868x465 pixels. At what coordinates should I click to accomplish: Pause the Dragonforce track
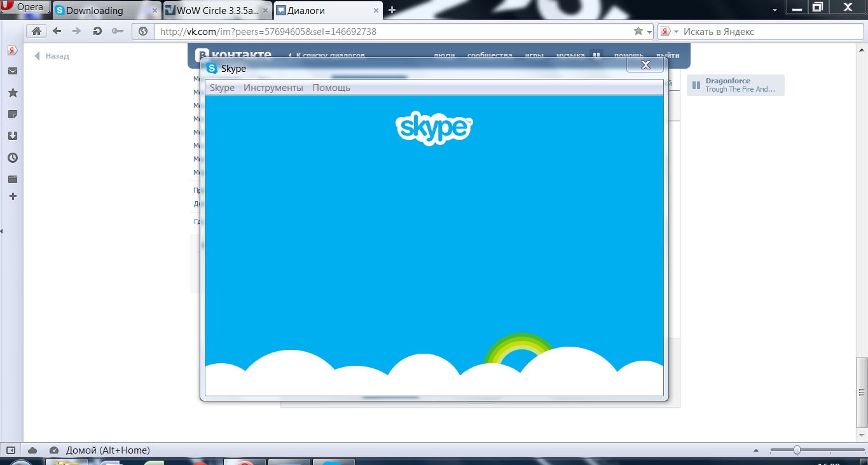696,85
